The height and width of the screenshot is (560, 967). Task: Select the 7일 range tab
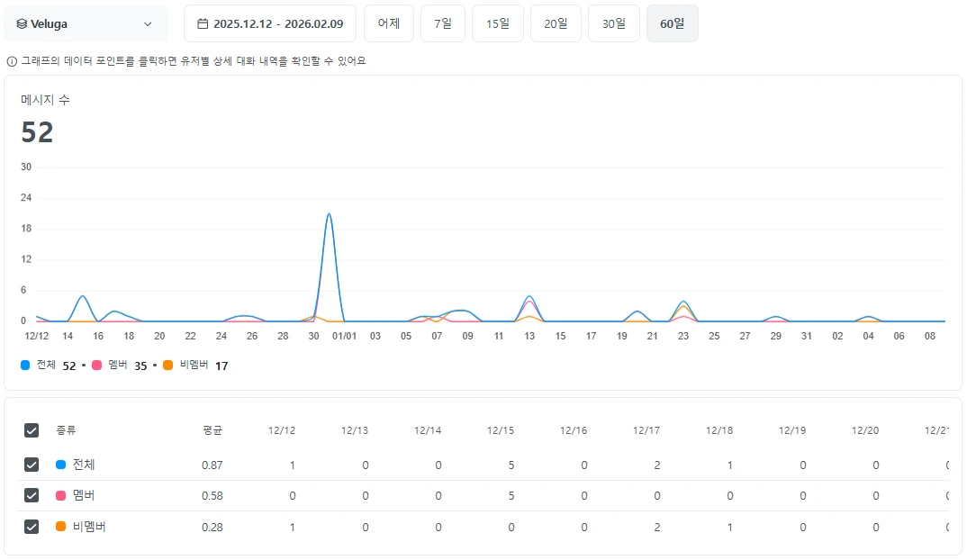pos(442,23)
